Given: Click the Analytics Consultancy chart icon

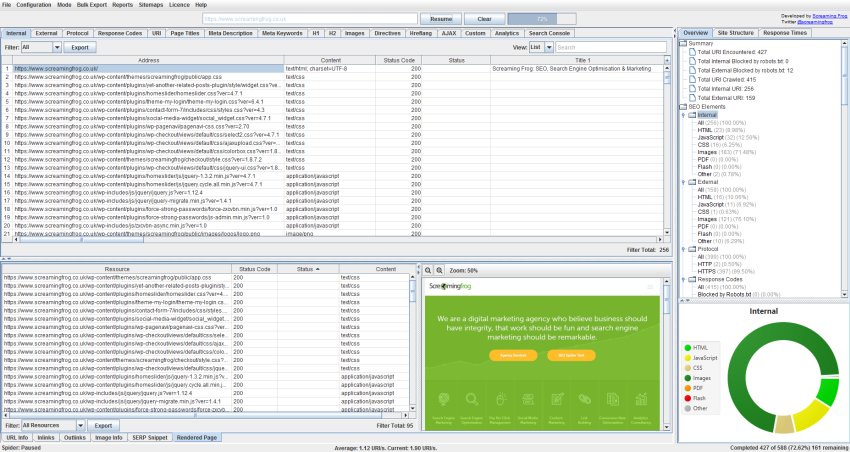Looking at the screenshot, I should click(x=641, y=399).
